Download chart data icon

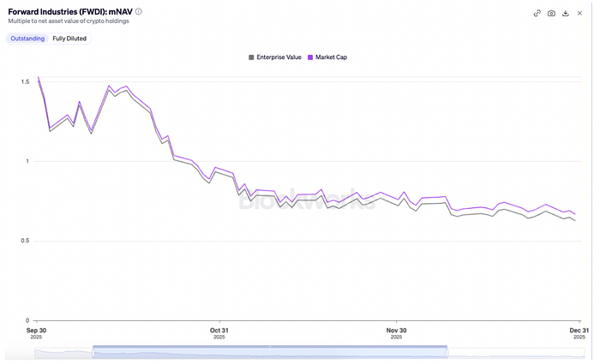tap(566, 13)
